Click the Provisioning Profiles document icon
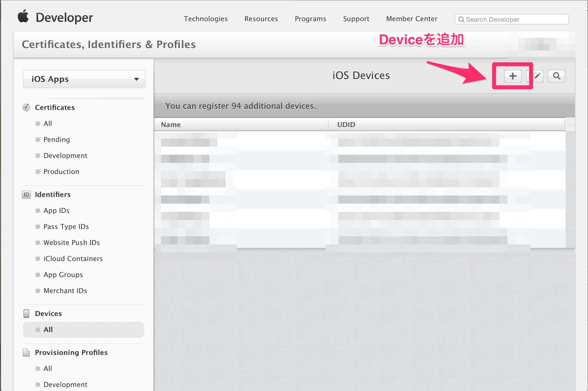The image size is (588, 391). coord(26,353)
